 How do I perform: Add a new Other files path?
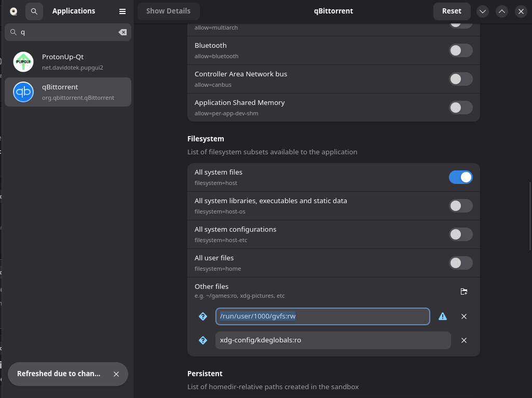tap(464, 291)
